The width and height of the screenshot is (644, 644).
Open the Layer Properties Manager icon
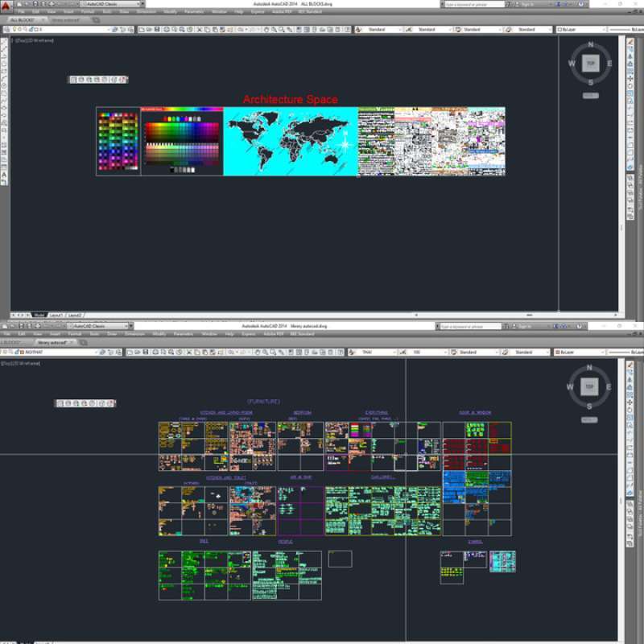(x=6, y=31)
